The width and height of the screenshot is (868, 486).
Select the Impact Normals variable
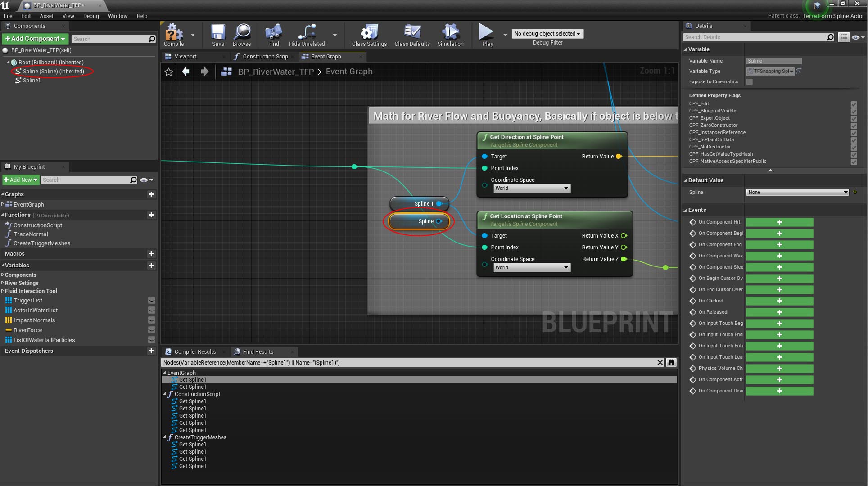[x=34, y=320]
